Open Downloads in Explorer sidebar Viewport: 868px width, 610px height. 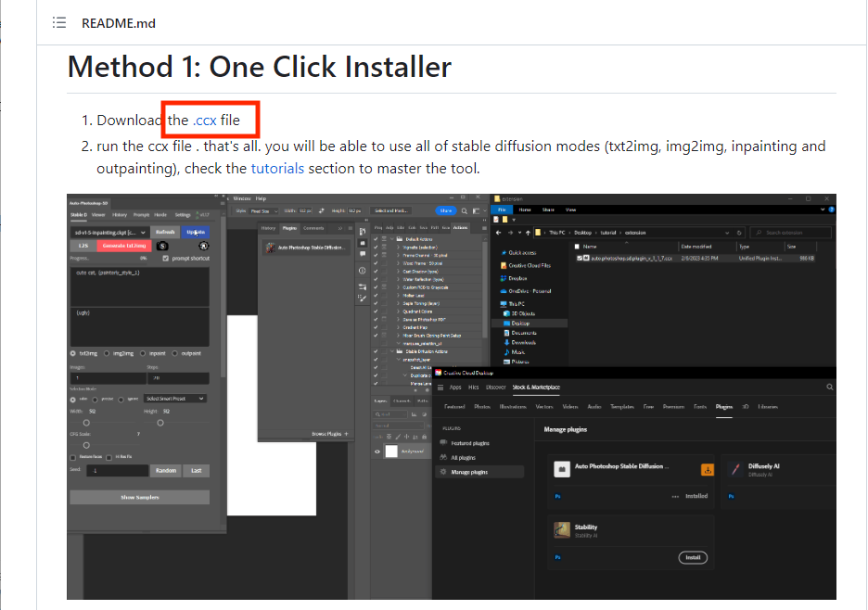(519, 343)
